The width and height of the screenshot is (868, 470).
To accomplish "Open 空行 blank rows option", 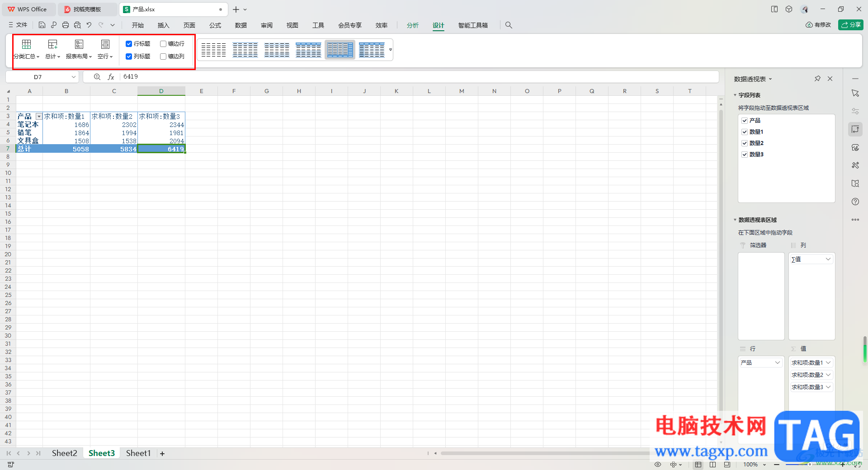I will pyautogui.click(x=105, y=50).
